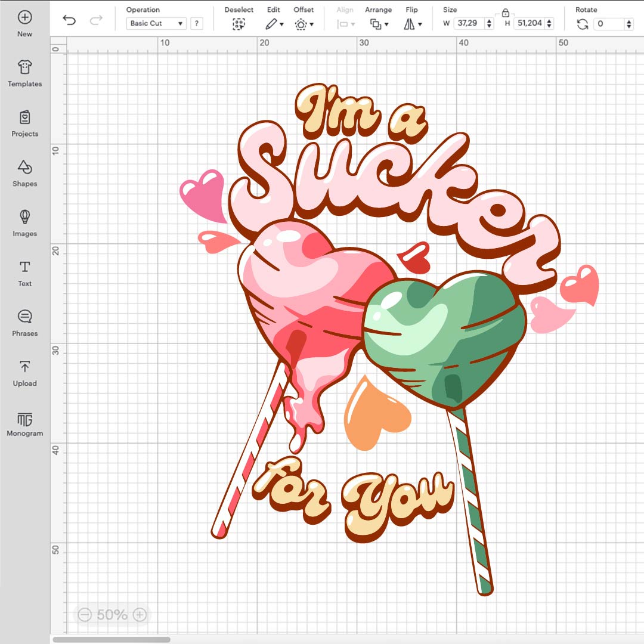Open the Flip dropdown menu
644x644 pixels.
pos(412,24)
